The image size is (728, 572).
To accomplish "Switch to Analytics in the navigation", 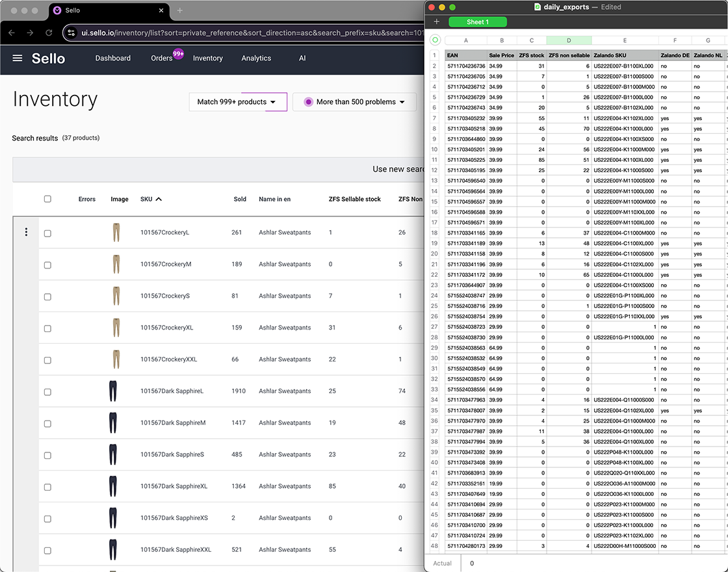I will pos(256,58).
